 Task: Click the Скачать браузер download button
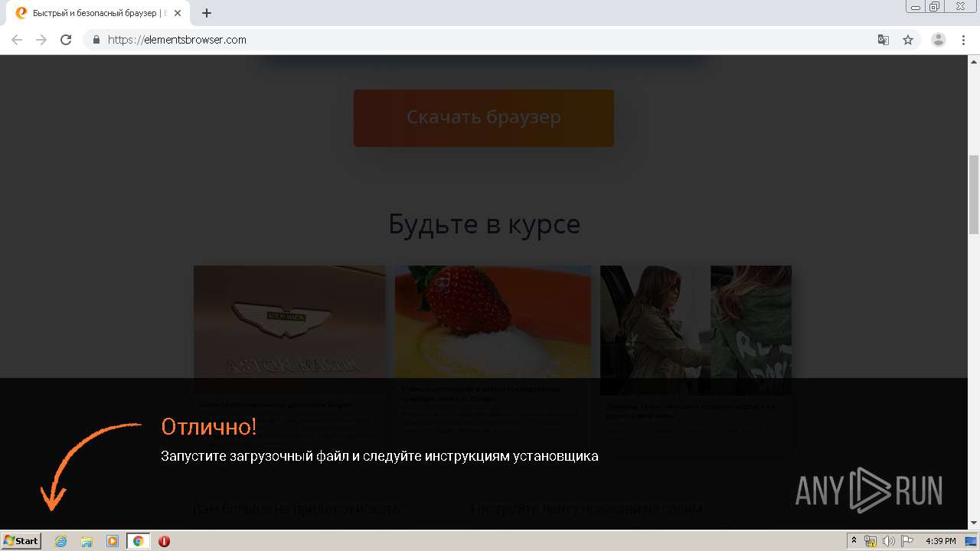point(483,118)
